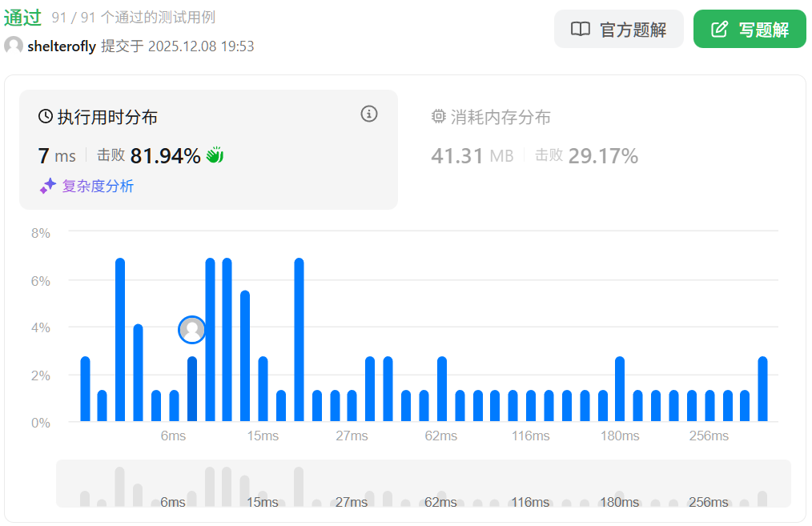Viewport: 812px width, 526px height.
Task: Select the leftmost bar in the runtime chart
Action: point(86,389)
